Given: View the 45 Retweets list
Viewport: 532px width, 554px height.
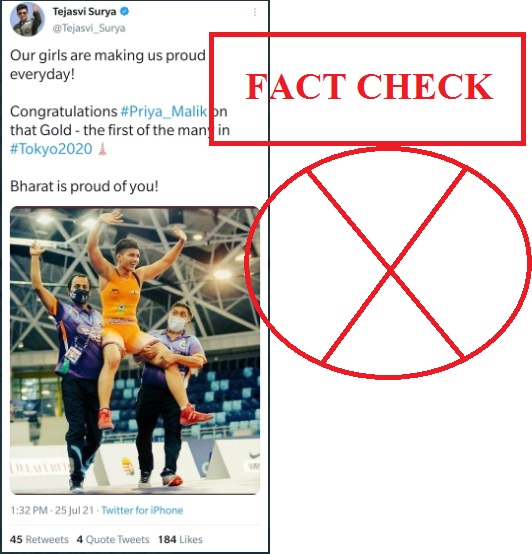Looking at the screenshot, I should coord(39,540).
